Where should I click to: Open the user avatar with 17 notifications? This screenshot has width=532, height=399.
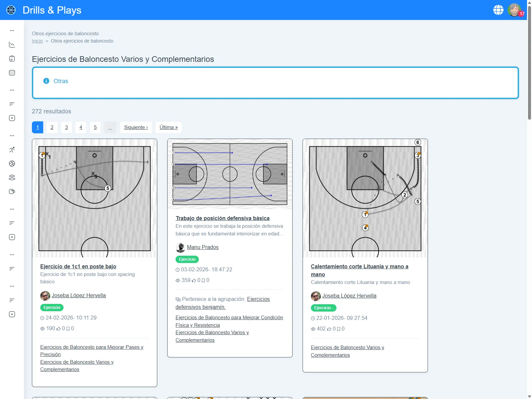[514, 10]
